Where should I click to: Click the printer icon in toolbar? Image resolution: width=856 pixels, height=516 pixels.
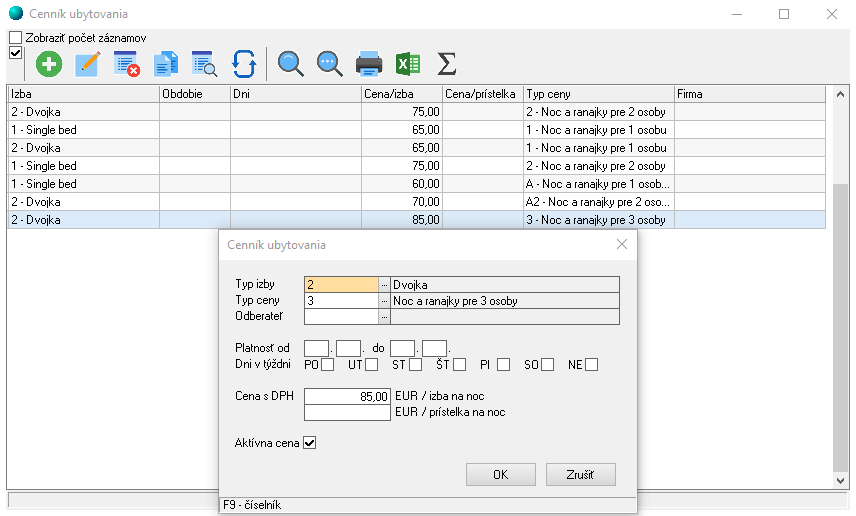tap(369, 65)
